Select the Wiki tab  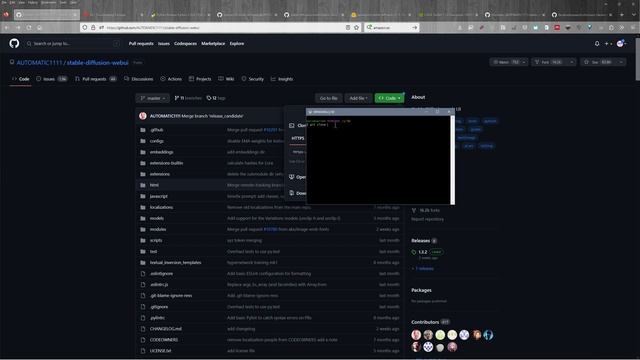[x=226, y=79]
